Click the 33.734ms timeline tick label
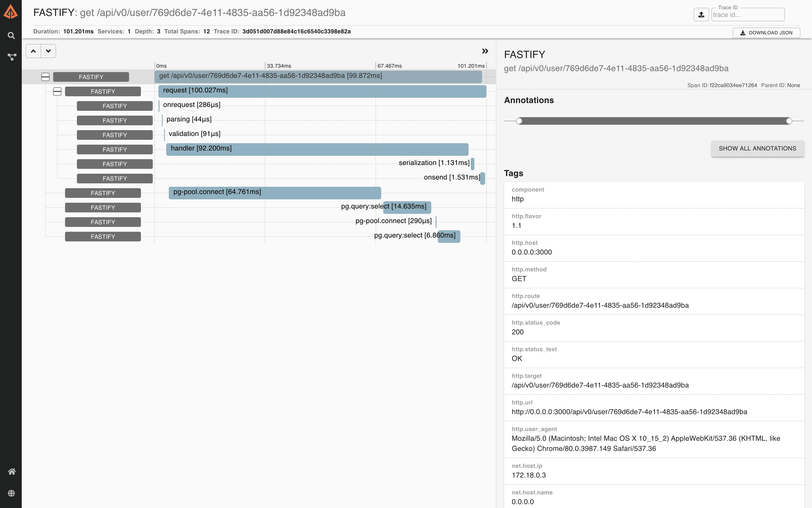The image size is (812, 508). pos(279,66)
